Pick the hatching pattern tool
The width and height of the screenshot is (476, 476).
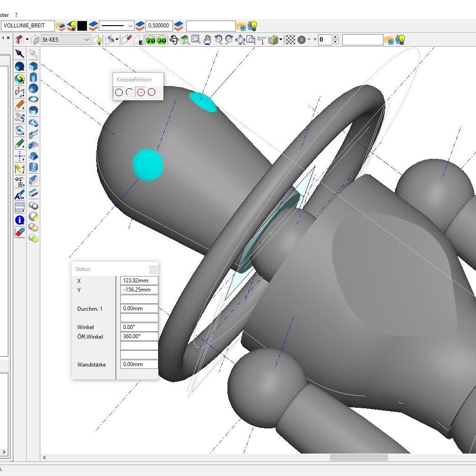pos(20,207)
